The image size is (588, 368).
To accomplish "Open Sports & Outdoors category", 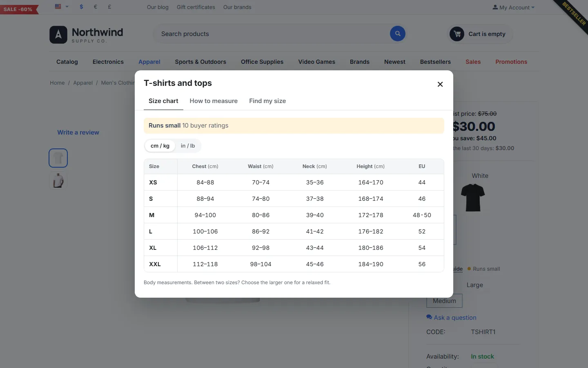I will point(200,62).
